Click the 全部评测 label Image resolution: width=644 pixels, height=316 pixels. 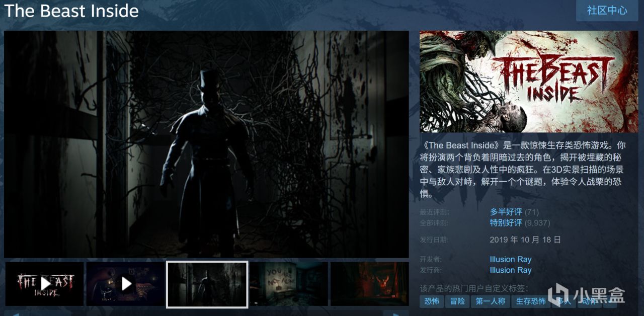434,223
